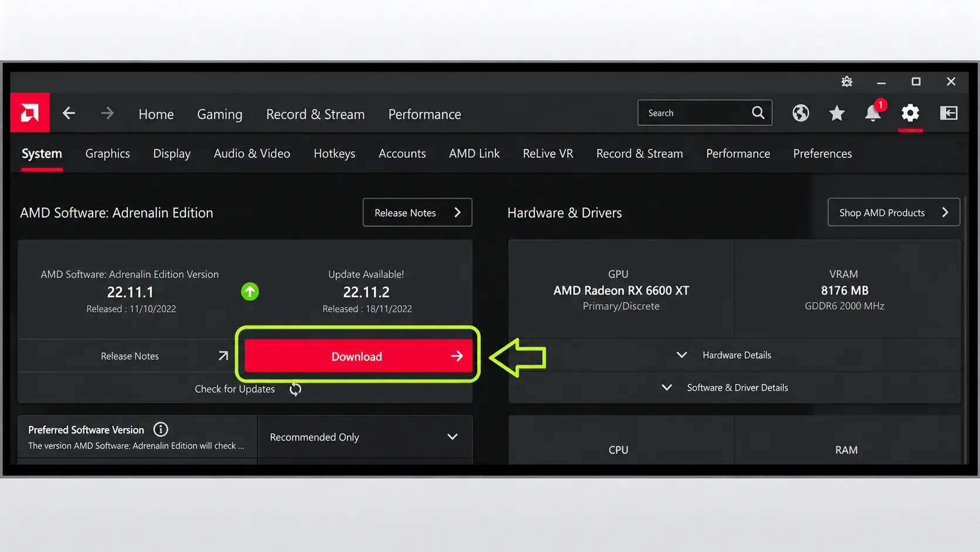Screen dimensions: 980x552
Task: Open Release Notes button near Adrenalin Edition heading
Action: [x=417, y=212]
